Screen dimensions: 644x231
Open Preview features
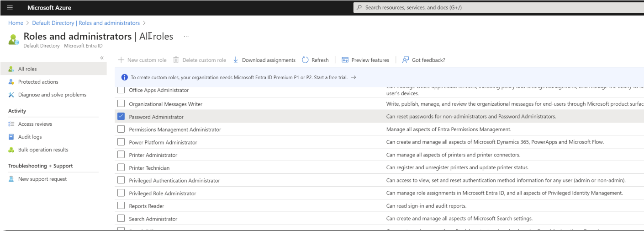tap(365, 60)
